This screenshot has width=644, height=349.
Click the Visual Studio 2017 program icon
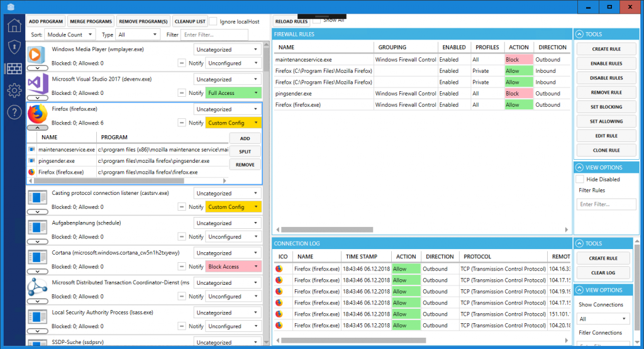[x=37, y=84]
